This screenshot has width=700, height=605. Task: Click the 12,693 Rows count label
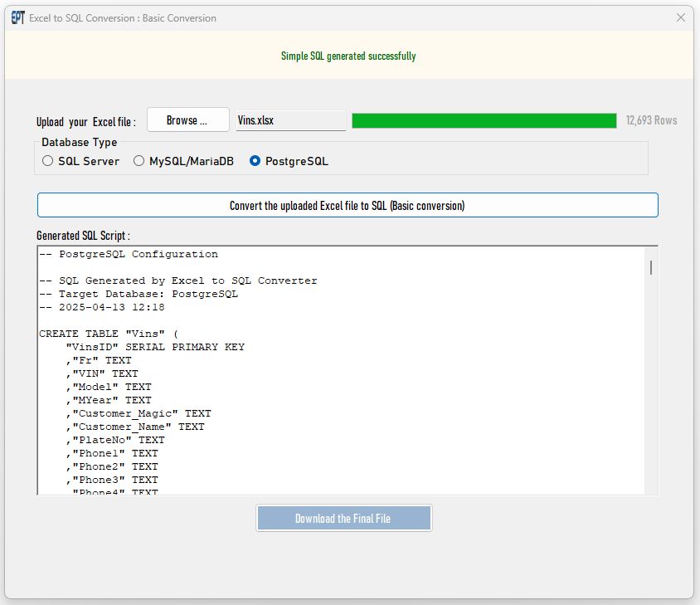coord(651,120)
